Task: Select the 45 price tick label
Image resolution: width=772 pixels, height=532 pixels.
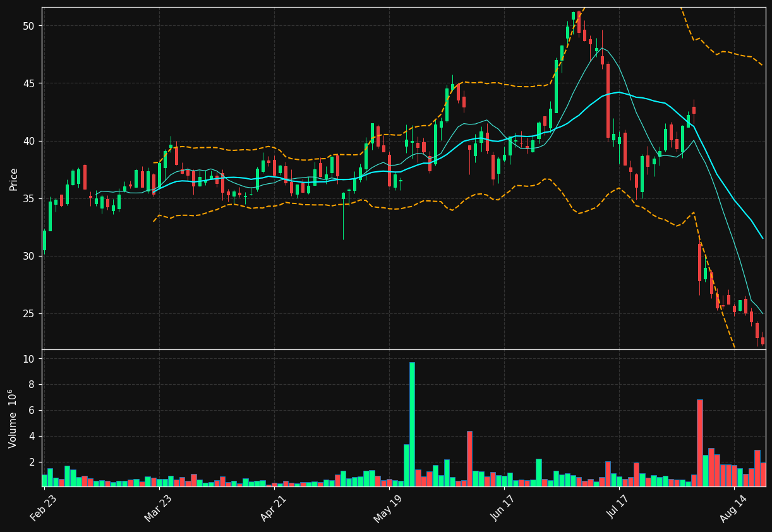Action: point(30,83)
